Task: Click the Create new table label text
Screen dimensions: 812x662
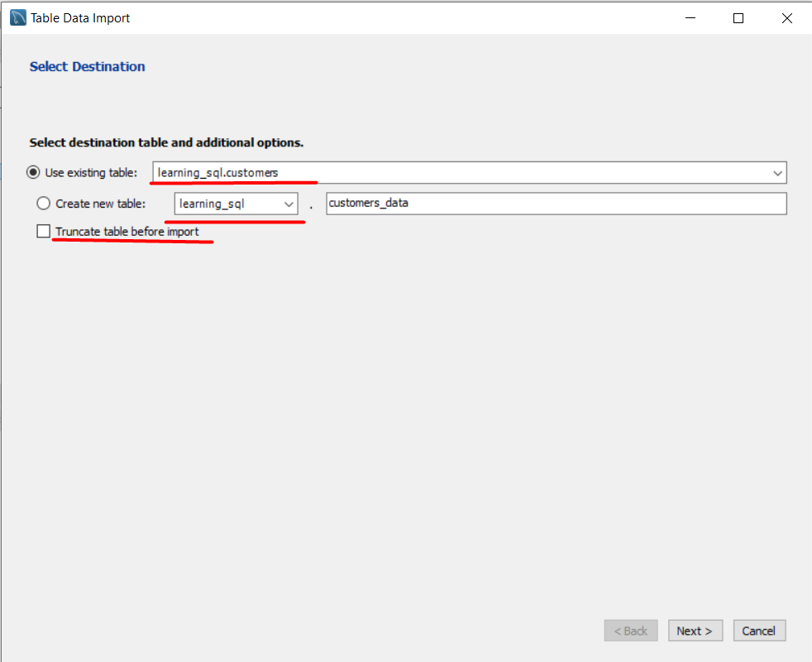Action: tap(101, 203)
